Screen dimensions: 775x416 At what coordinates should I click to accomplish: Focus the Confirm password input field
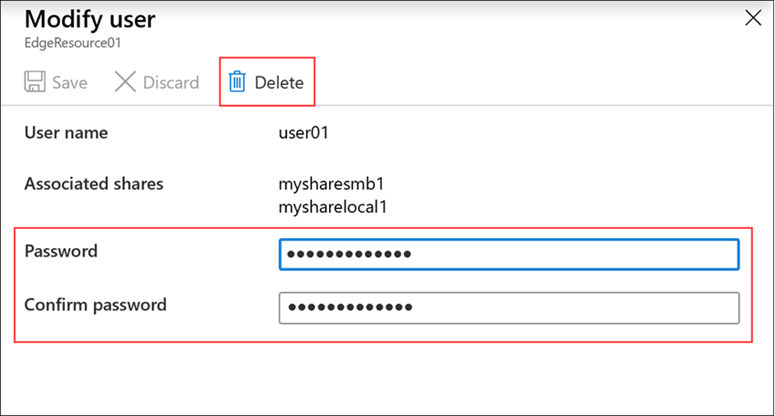pyautogui.click(x=509, y=308)
